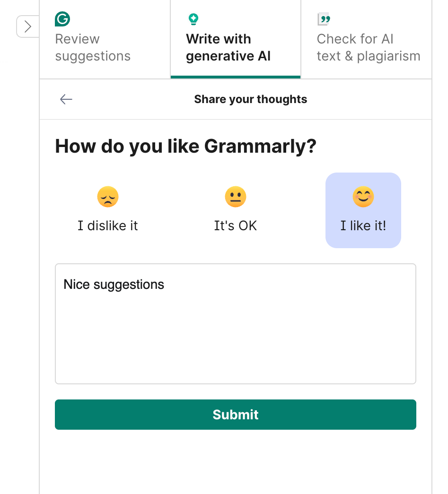The width and height of the screenshot is (448, 494).
Task: Click the 'Nice suggestions' comment box
Action: click(x=235, y=323)
